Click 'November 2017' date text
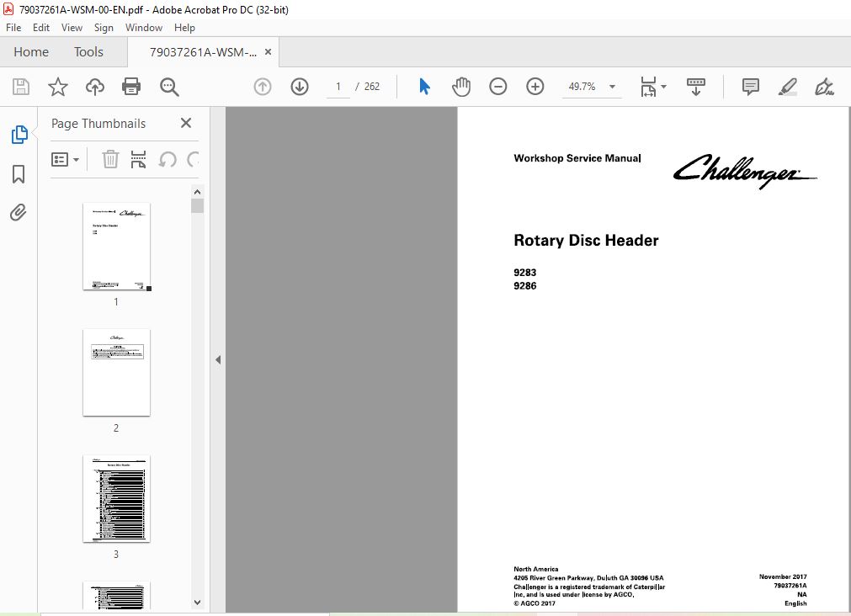The width and height of the screenshot is (851, 616). 783,577
